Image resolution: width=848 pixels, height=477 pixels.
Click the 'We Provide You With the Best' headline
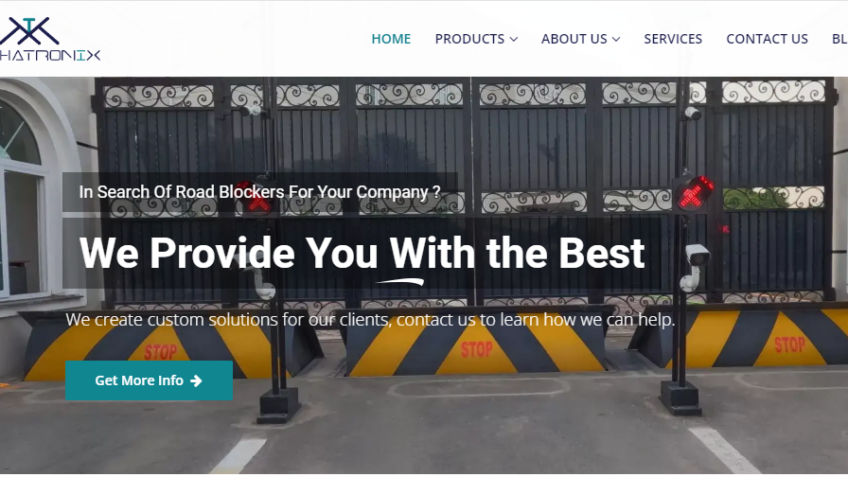(x=362, y=253)
